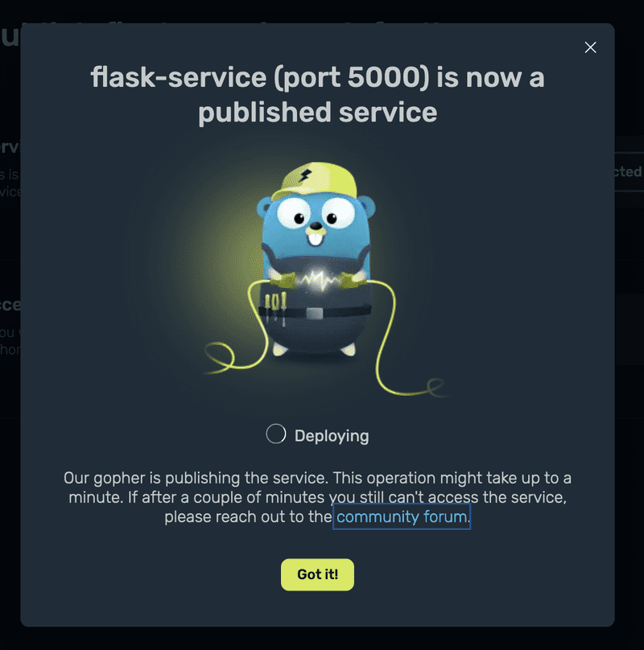
Task: Click the flask-service (port 5000) heading text
Action: 317,77
